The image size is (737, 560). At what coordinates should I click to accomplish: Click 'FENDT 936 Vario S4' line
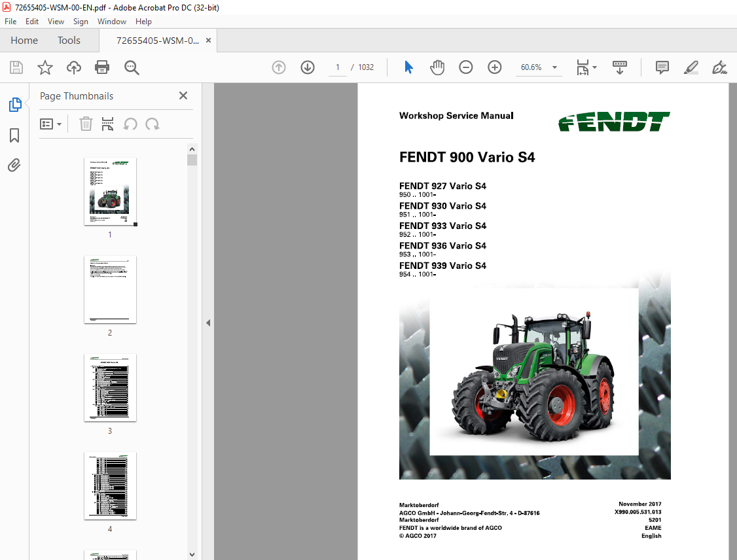pyautogui.click(x=442, y=246)
